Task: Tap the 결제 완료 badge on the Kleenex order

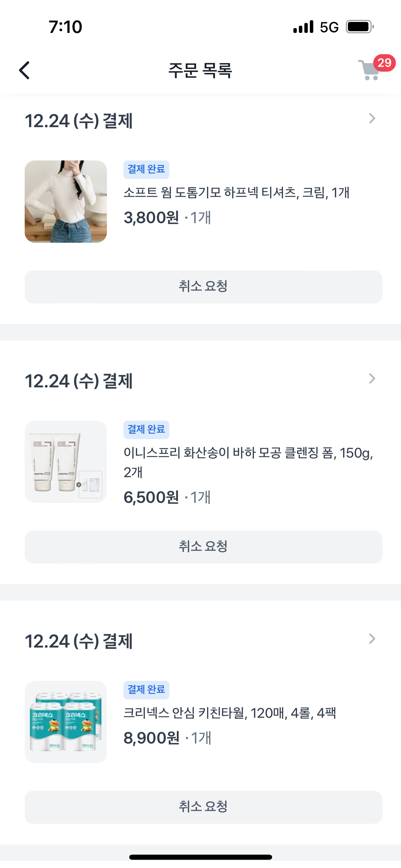Action: [x=146, y=690]
